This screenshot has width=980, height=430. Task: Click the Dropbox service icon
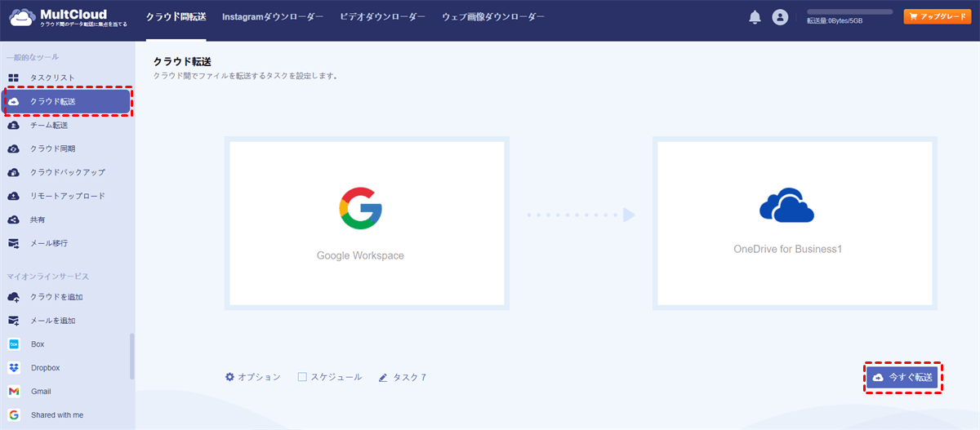point(14,368)
